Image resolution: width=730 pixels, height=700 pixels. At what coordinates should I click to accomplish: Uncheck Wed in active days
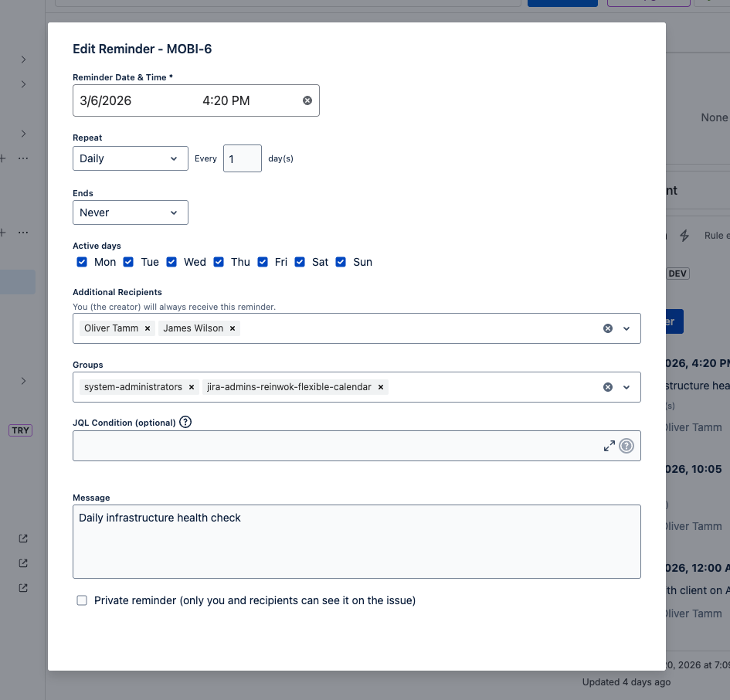[x=171, y=262]
